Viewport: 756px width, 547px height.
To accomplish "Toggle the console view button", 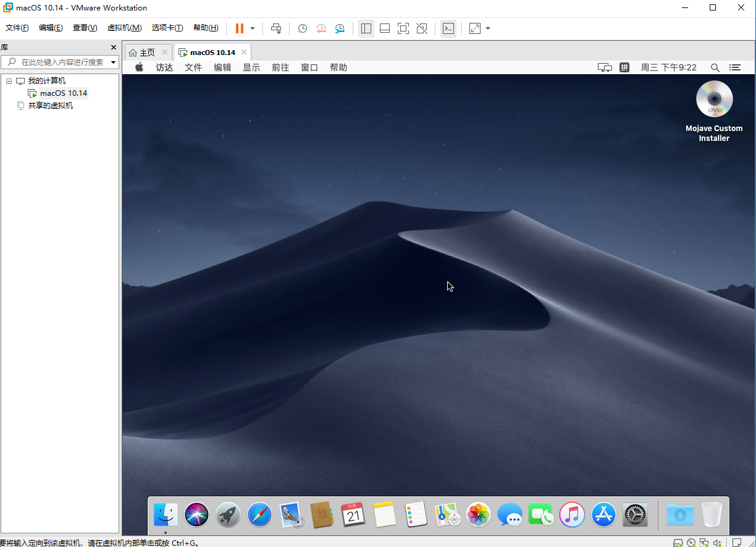I will [x=448, y=28].
